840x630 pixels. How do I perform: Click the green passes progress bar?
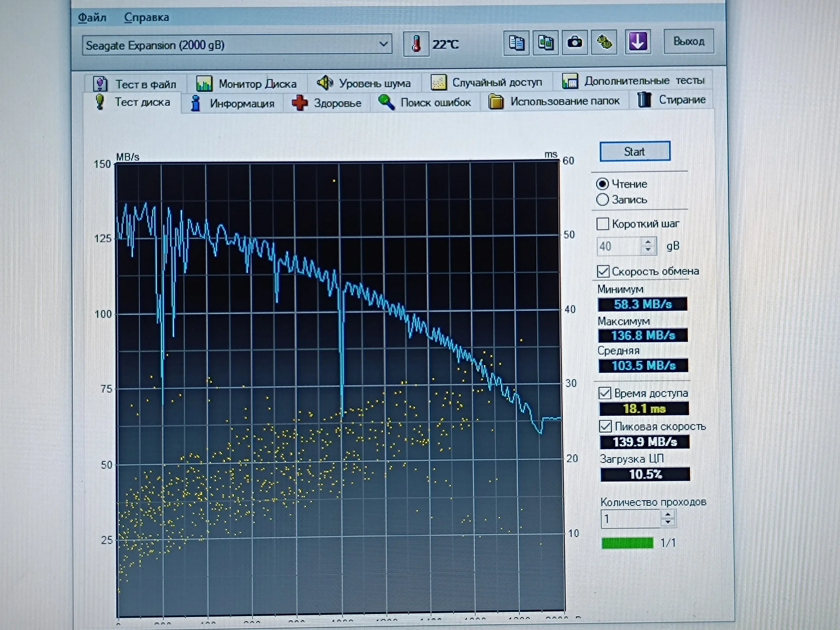click(627, 543)
